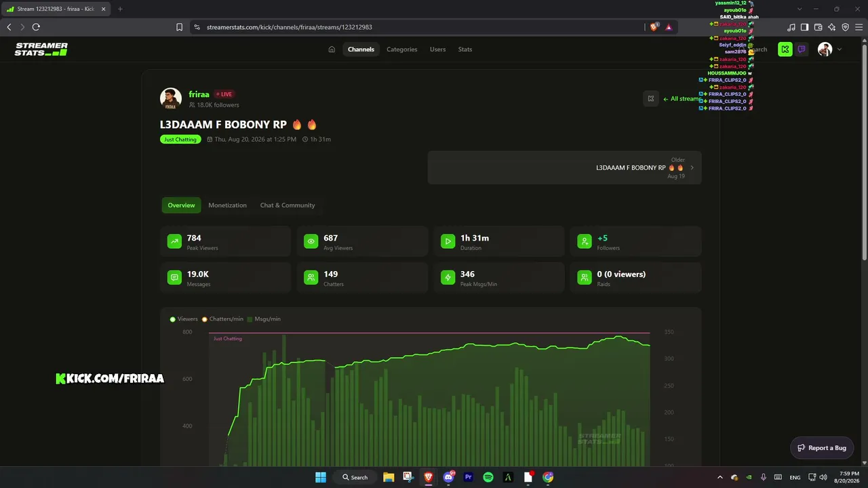Toggle Chatters/min series in chart legend
The height and width of the screenshot is (488, 868).
222,319
